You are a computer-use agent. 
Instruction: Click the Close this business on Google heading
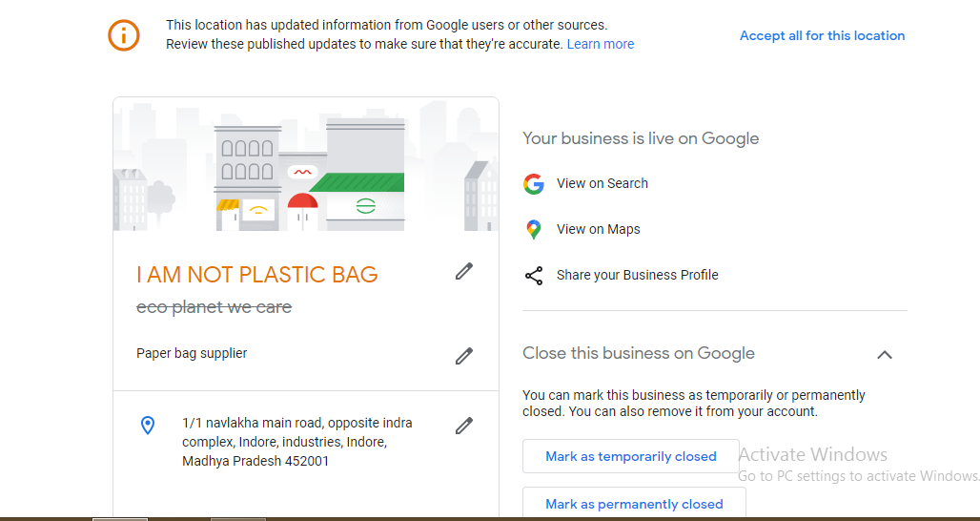click(639, 353)
